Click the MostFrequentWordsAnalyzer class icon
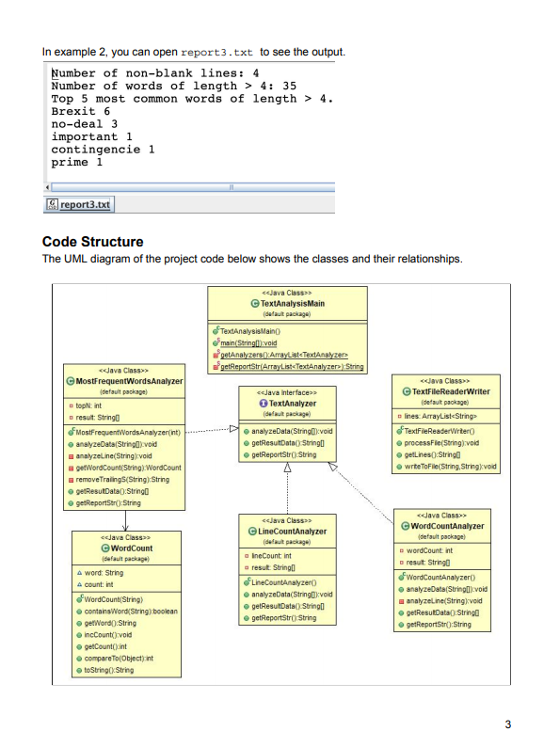 71,381
